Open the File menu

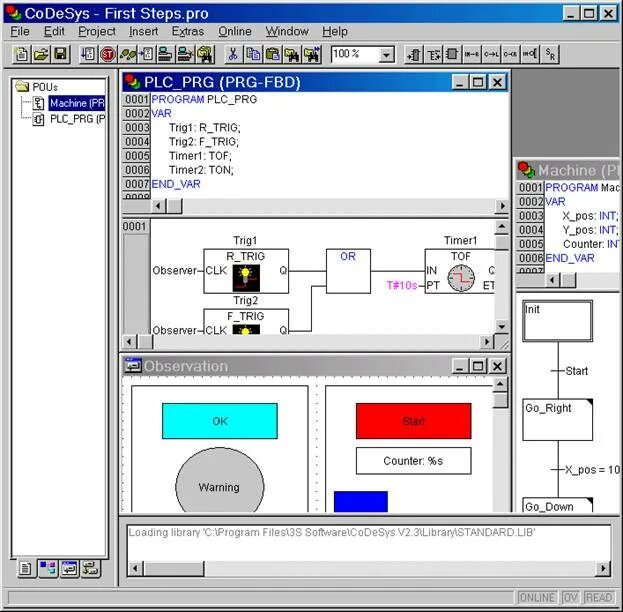tap(20, 31)
